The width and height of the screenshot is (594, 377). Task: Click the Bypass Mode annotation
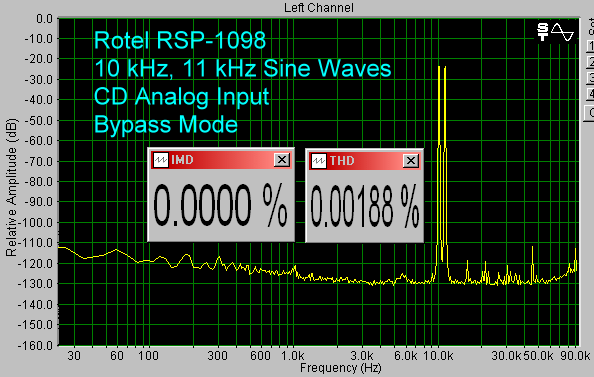pos(166,124)
